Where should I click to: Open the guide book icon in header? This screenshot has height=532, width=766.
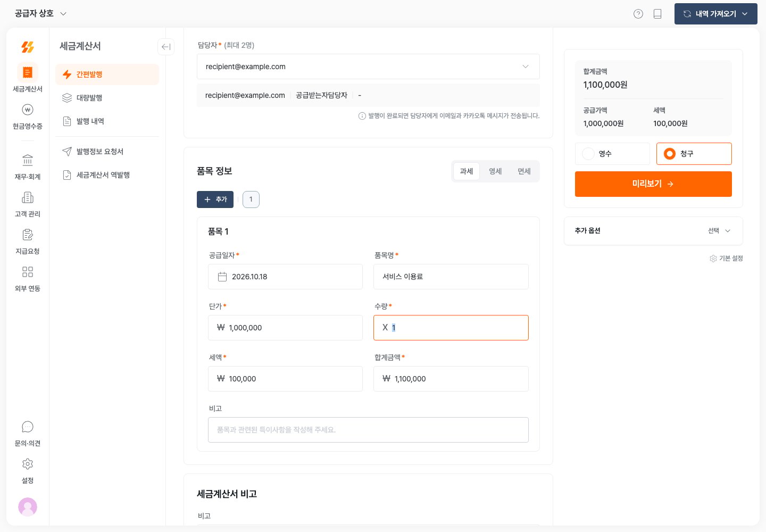point(657,14)
